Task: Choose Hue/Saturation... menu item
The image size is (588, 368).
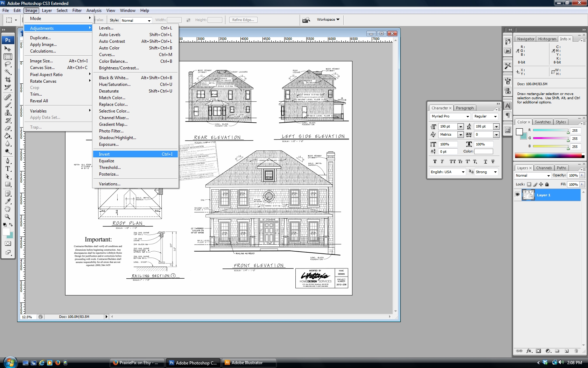Action: (x=135, y=84)
